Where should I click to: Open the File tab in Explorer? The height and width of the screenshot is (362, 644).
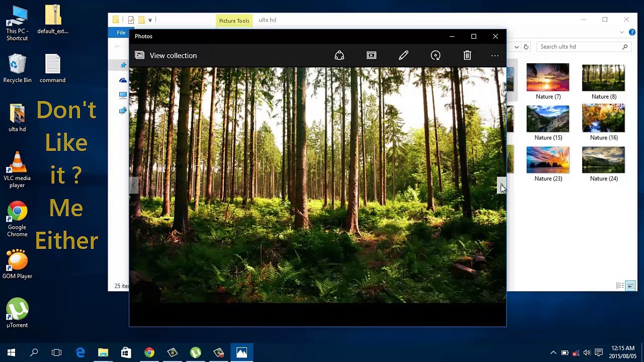(x=121, y=33)
